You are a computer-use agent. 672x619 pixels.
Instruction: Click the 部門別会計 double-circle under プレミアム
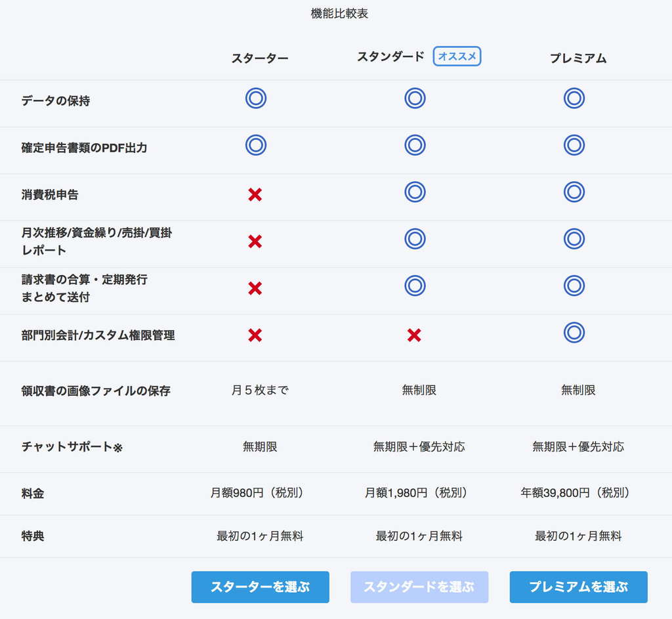[574, 332]
